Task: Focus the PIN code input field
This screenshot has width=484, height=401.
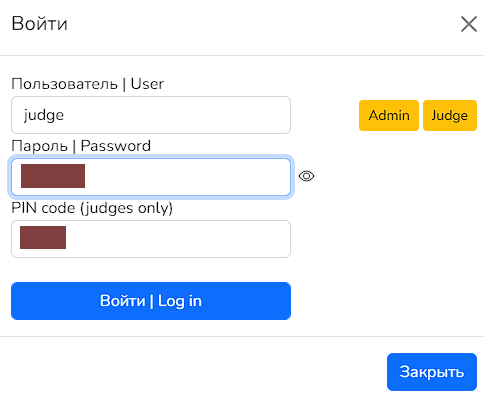Action: 151,239
